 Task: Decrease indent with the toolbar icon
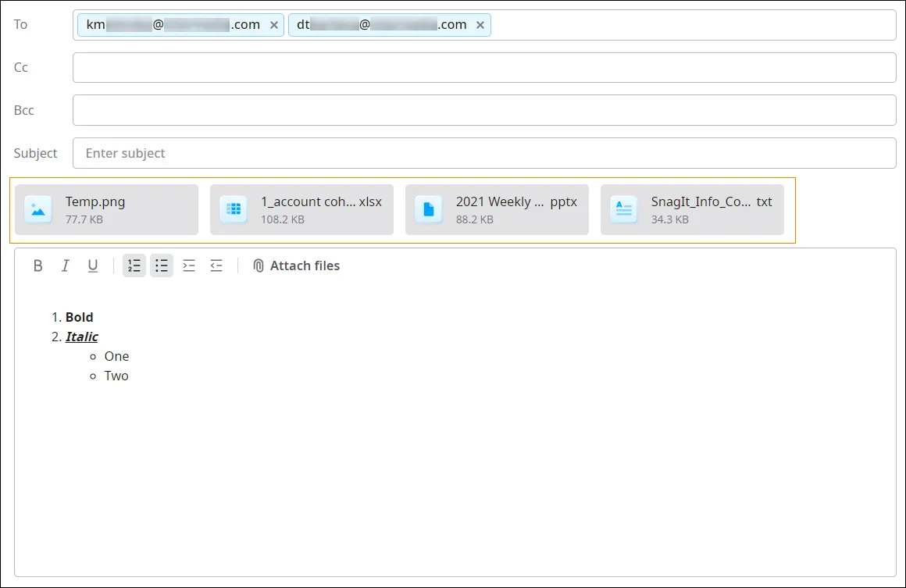click(216, 265)
